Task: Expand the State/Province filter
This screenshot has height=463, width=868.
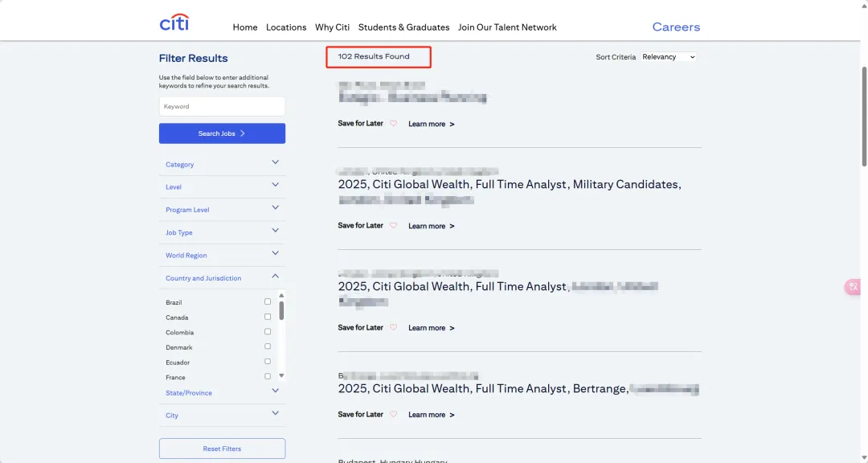Action: coord(222,392)
